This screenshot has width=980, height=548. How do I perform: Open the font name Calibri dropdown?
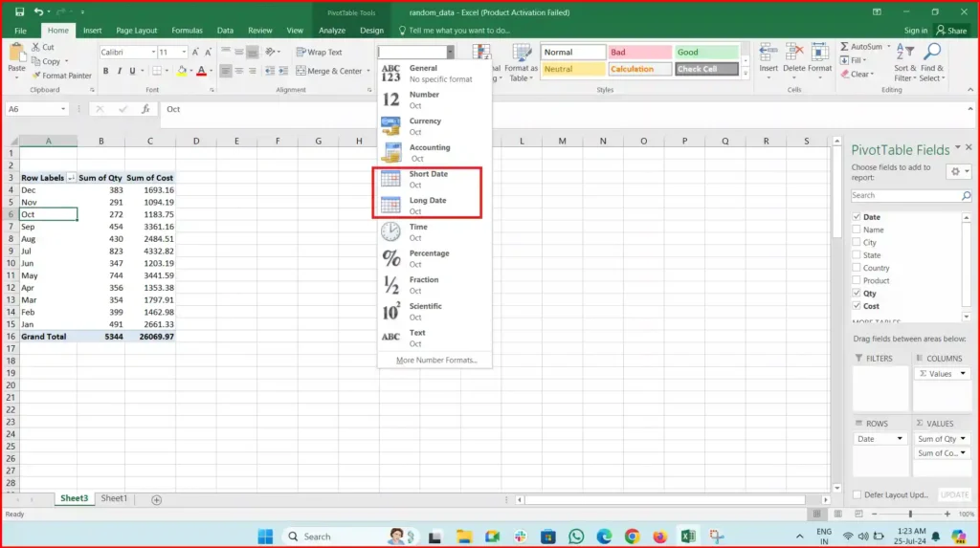153,53
